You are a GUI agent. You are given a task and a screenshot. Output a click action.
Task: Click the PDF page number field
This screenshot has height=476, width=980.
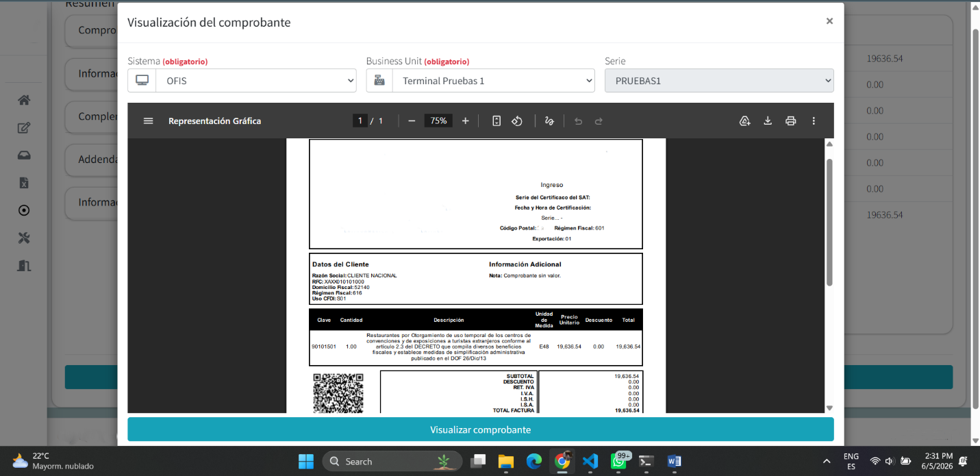360,121
